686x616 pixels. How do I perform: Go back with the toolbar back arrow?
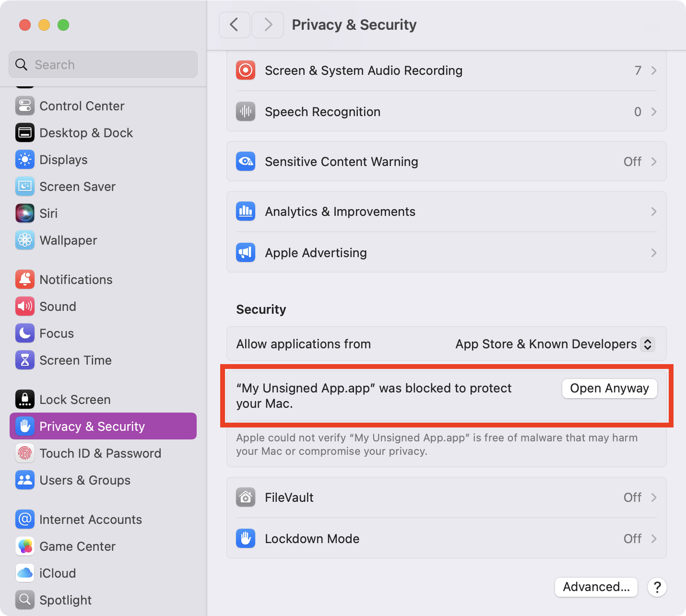tap(234, 25)
